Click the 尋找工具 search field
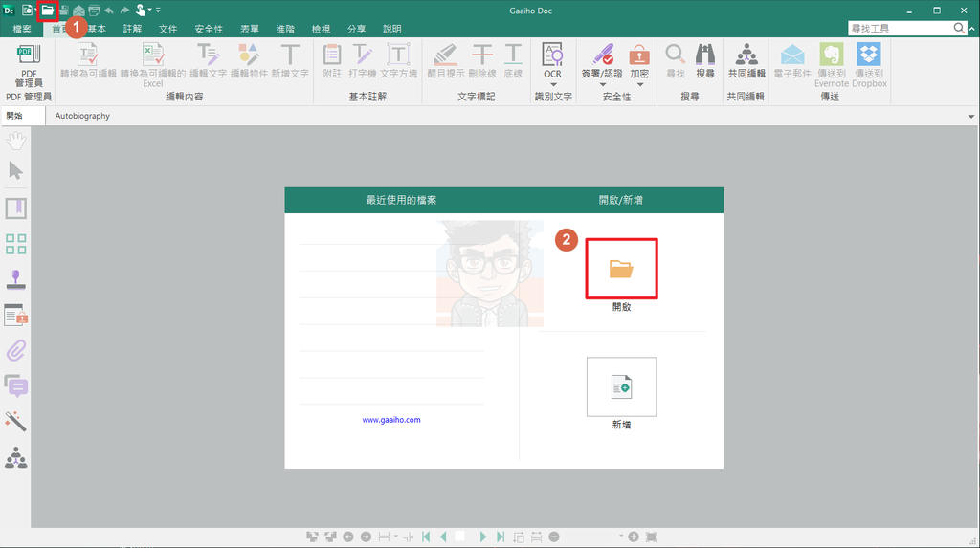Image resolution: width=980 pixels, height=548 pixels. coord(900,29)
